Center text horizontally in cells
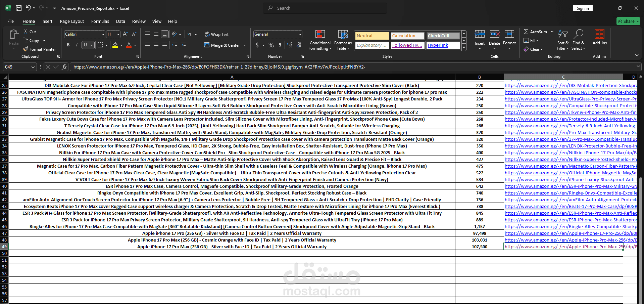Image resolution: width=644 pixels, height=304 pixels. 156,45
